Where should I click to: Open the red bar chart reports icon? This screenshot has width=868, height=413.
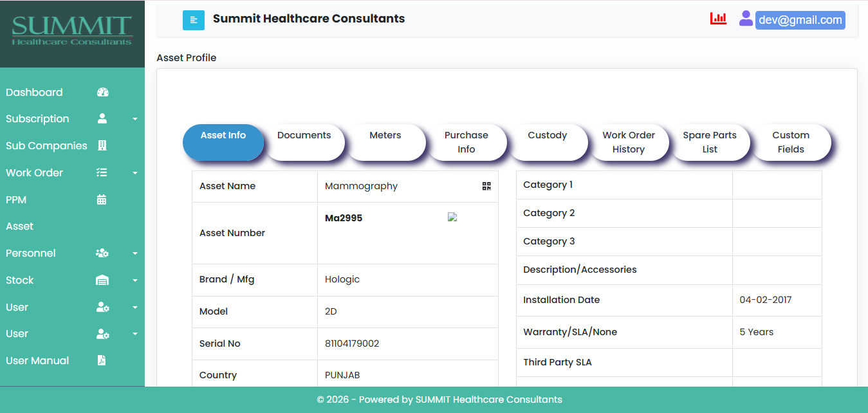[718, 19]
